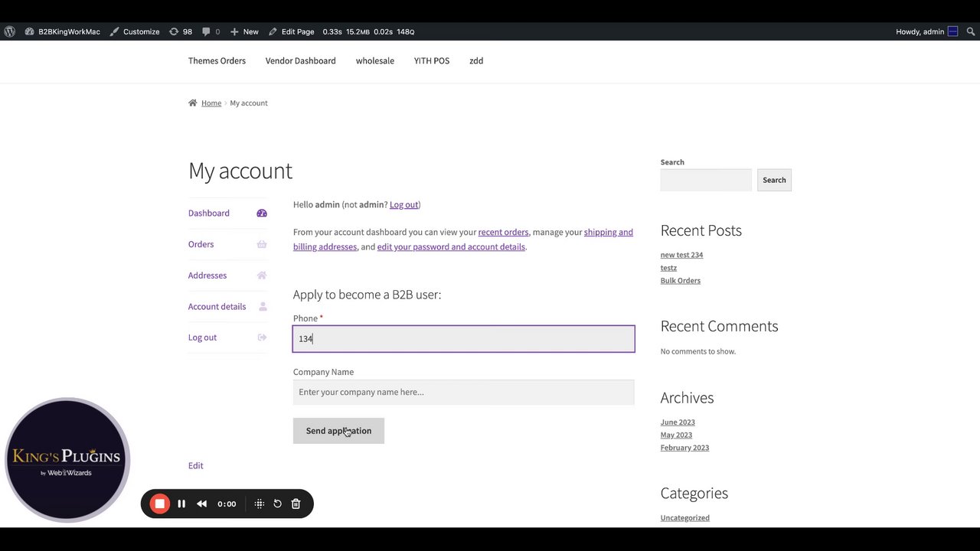Viewport: 980px width, 551px height.
Task: Go to Orders in the account sidebar
Action: click(x=201, y=244)
